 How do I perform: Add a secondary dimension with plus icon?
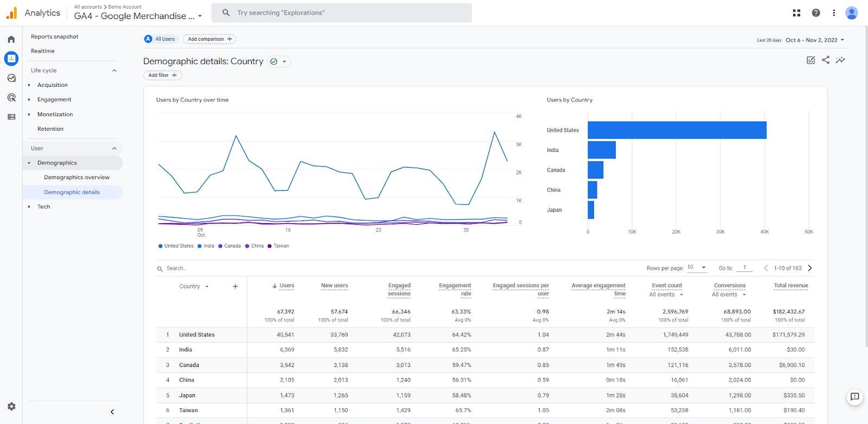tap(235, 287)
